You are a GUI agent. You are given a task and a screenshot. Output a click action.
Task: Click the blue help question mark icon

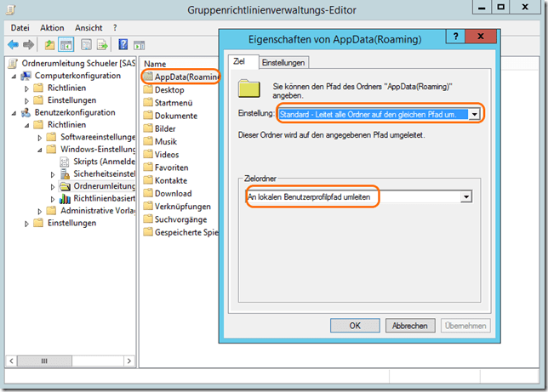point(123,44)
